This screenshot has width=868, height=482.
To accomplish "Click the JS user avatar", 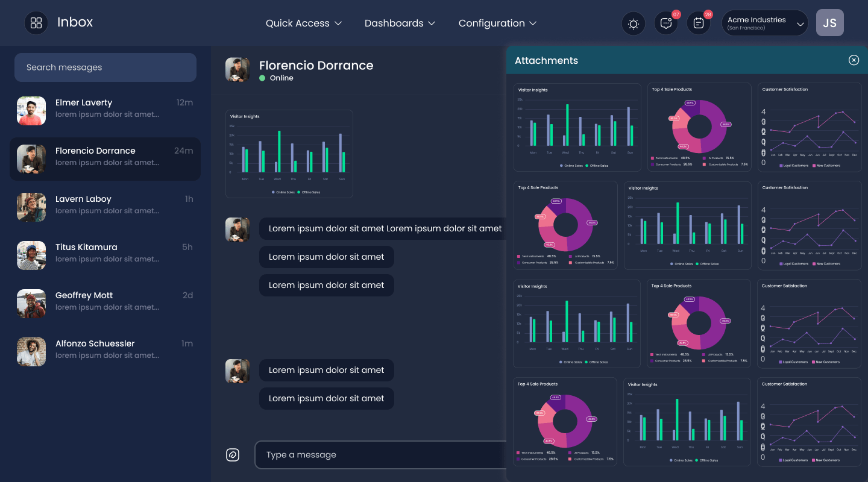I will pos(830,23).
